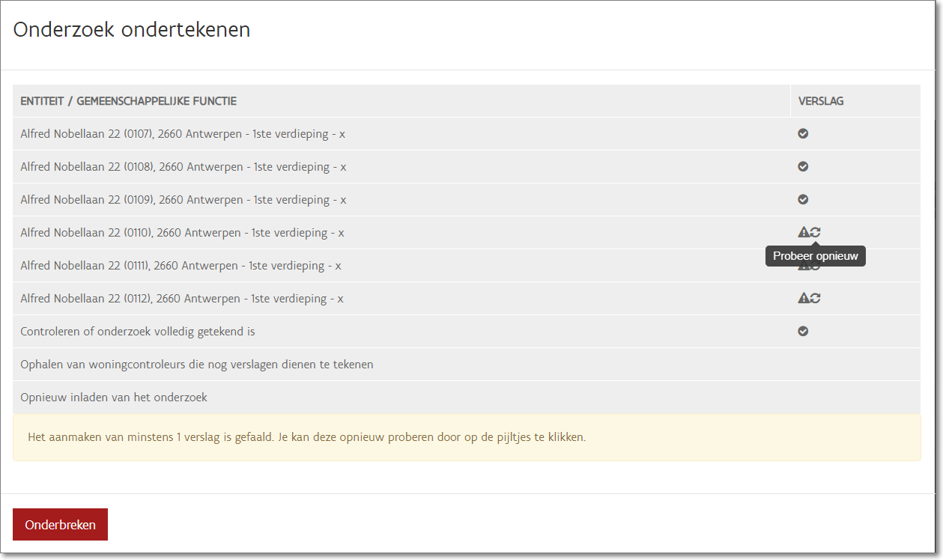This screenshot has width=943, height=560.
Task: Click the checkmark icon for entity 0109
Action: 803,199
